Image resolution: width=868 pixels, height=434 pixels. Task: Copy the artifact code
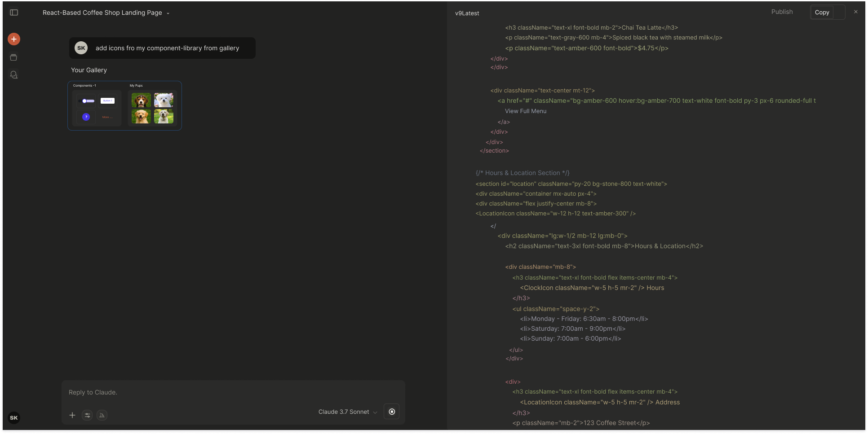tap(822, 12)
